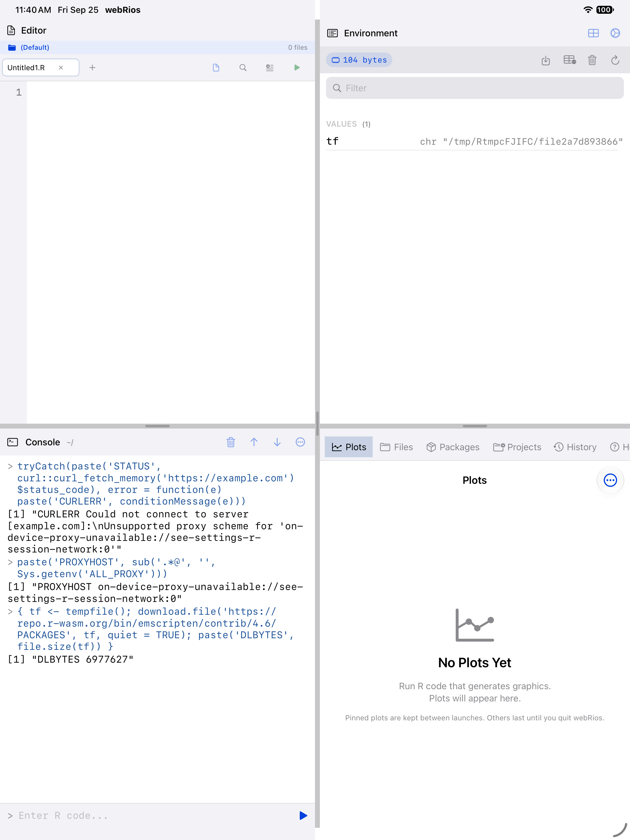Click the 104 bytes memory badge
This screenshot has width=630, height=840.
[x=359, y=60]
